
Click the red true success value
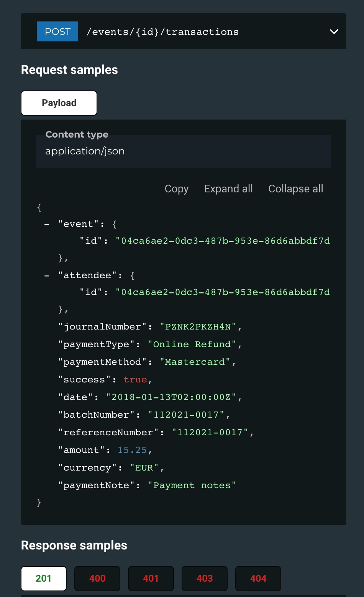pos(135,380)
